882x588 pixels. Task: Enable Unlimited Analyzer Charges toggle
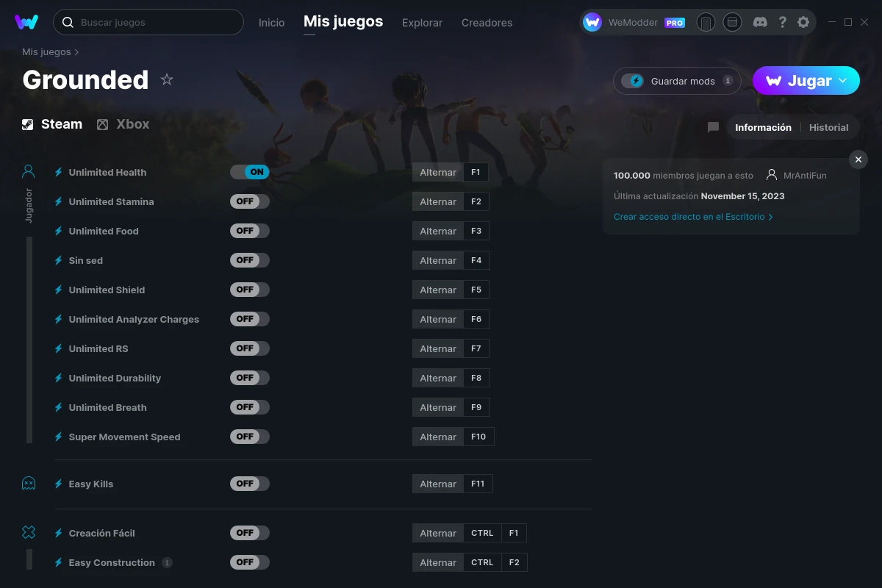[x=250, y=319]
